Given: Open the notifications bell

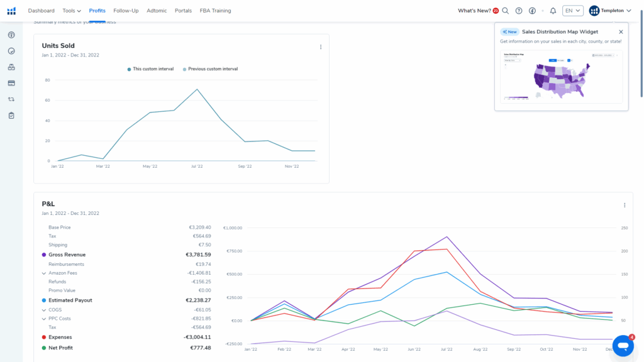Looking at the screenshot, I should [x=553, y=11].
